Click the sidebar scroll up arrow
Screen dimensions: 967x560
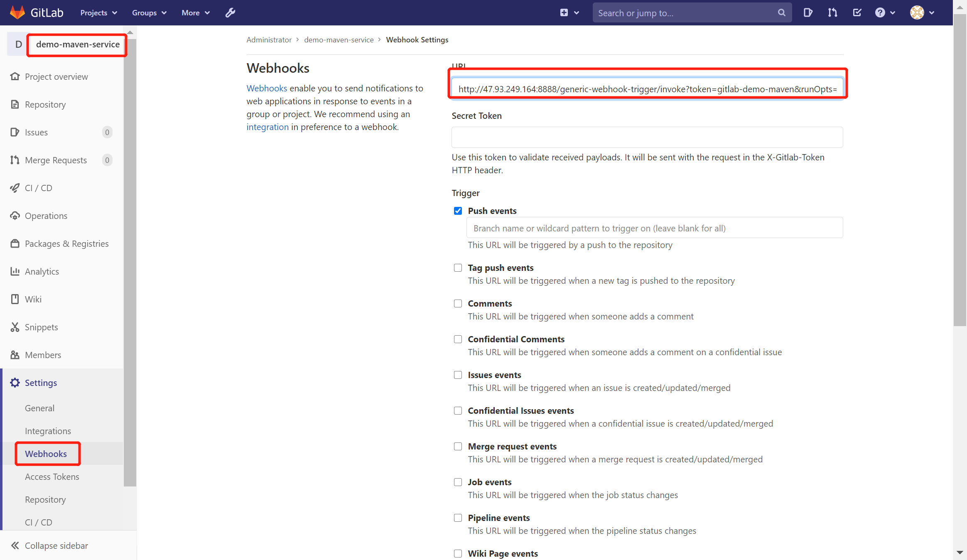[130, 32]
